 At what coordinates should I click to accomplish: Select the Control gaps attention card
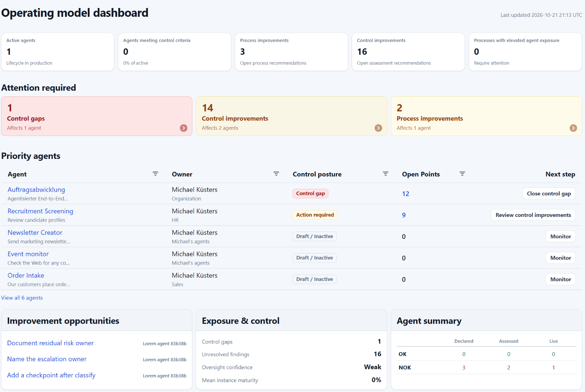97,116
